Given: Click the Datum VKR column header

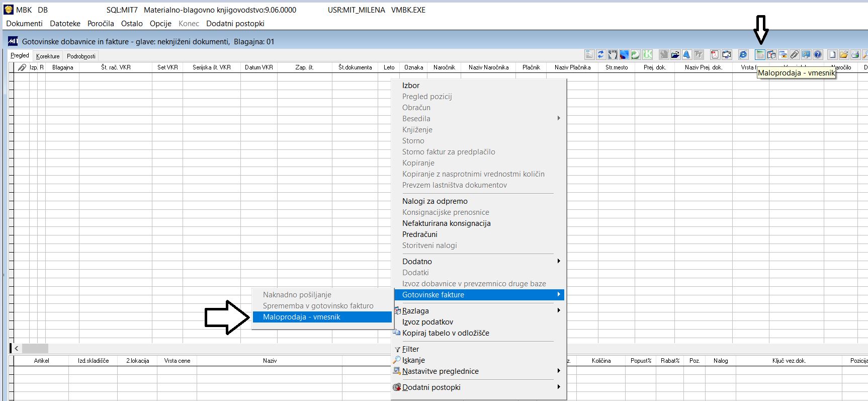Looking at the screenshot, I should (259, 67).
